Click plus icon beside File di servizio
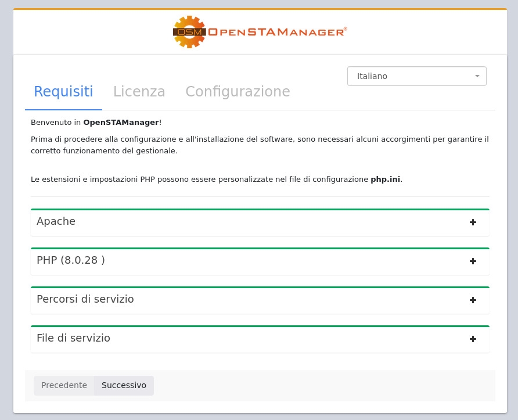The width and height of the screenshot is (518, 420). coord(473,339)
